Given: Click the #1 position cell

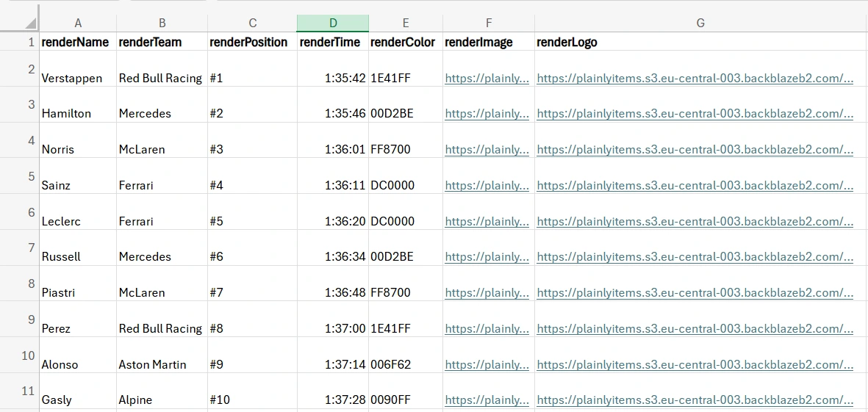Looking at the screenshot, I should [252, 69].
